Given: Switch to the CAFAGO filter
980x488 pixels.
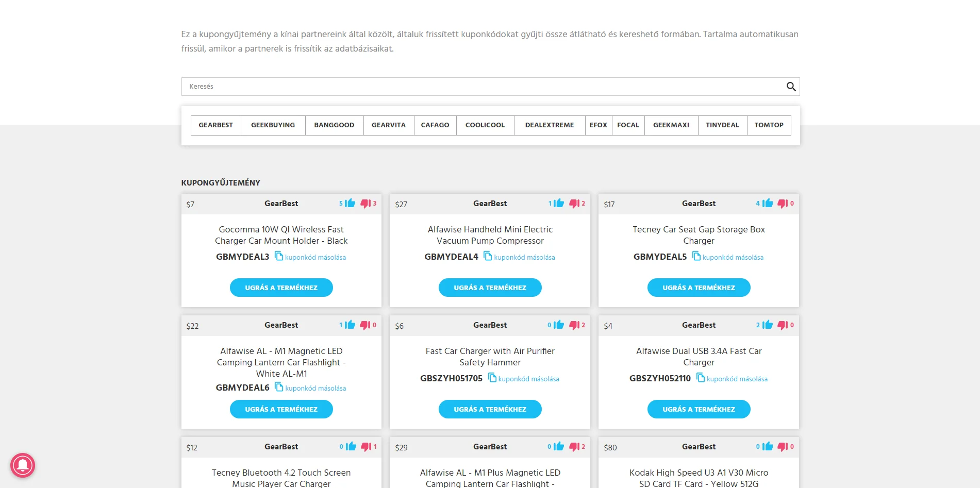Looking at the screenshot, I should click(435, 125).
